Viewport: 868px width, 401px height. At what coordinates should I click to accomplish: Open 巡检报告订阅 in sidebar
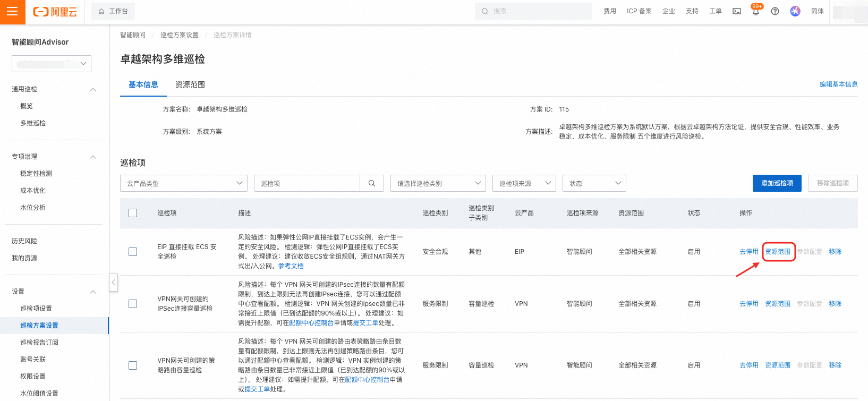[39, 343]
